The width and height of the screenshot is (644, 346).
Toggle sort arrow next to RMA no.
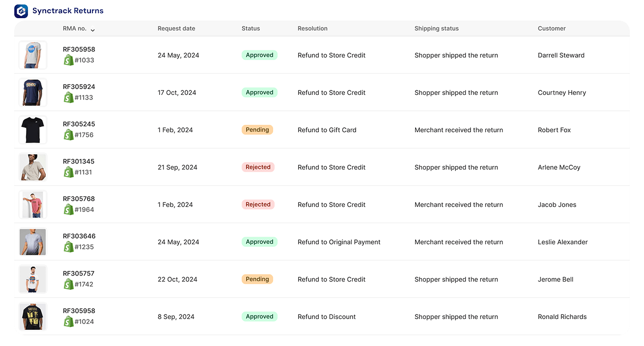point(92,30)
